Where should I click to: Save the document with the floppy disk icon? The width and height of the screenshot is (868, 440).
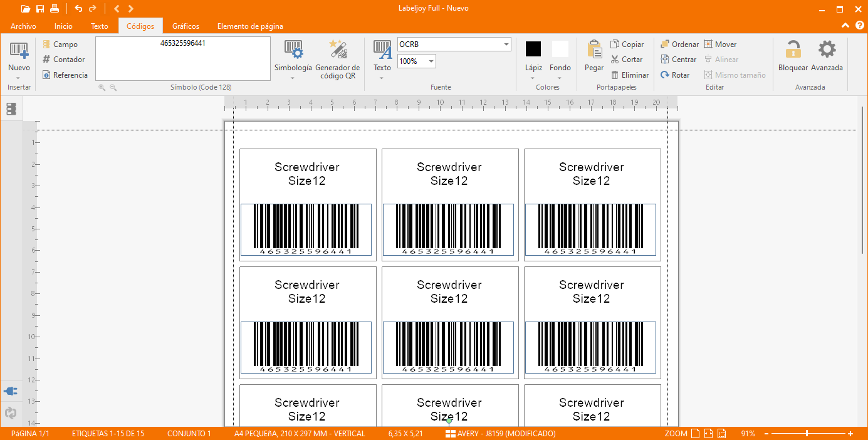[x=40, y=9]
